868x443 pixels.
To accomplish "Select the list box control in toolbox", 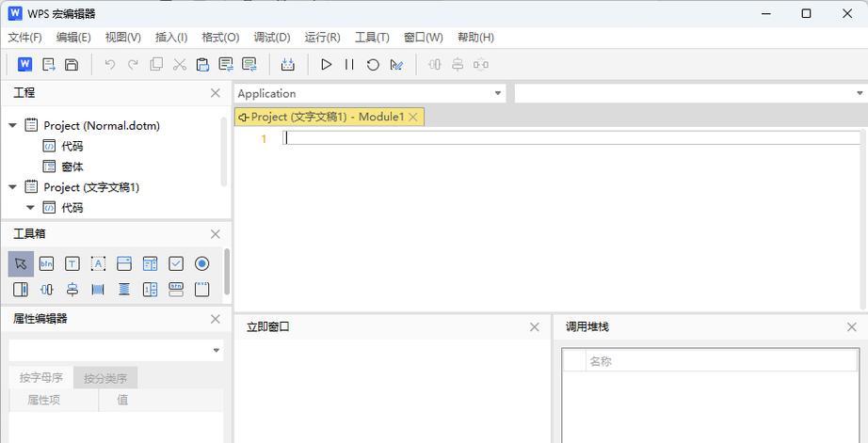I will coord(150,263).
